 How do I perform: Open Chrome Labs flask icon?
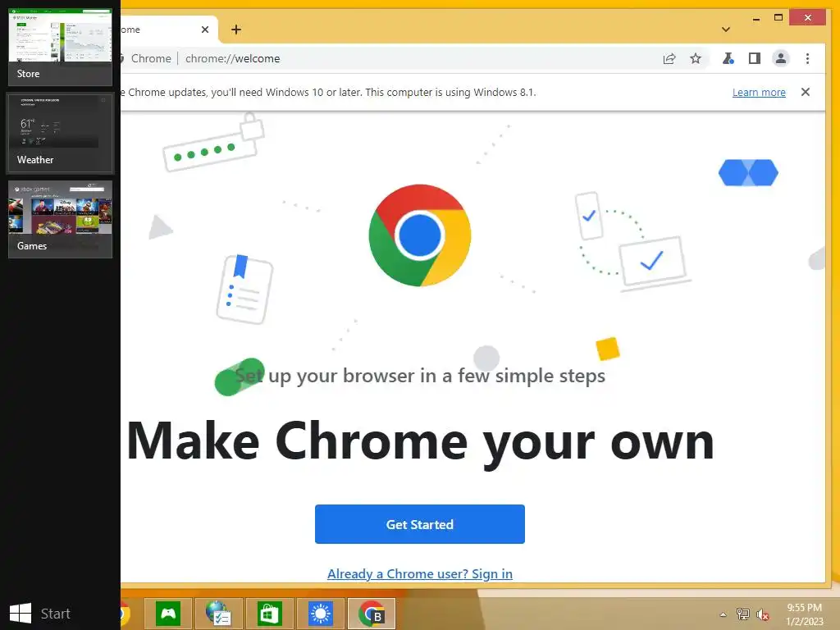[728, 58]
